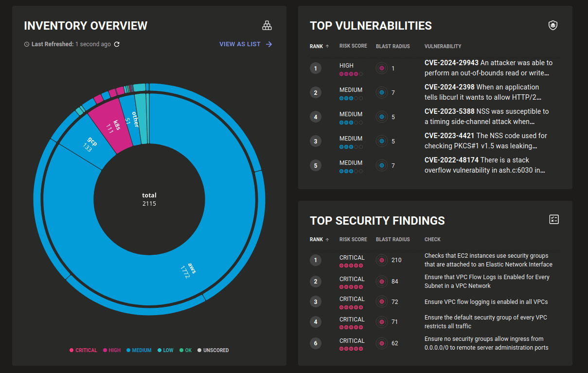The height and width of the screenshot is (373, 588).
Task: Click the inventory blocks icon
Action: tap(267, 25)
